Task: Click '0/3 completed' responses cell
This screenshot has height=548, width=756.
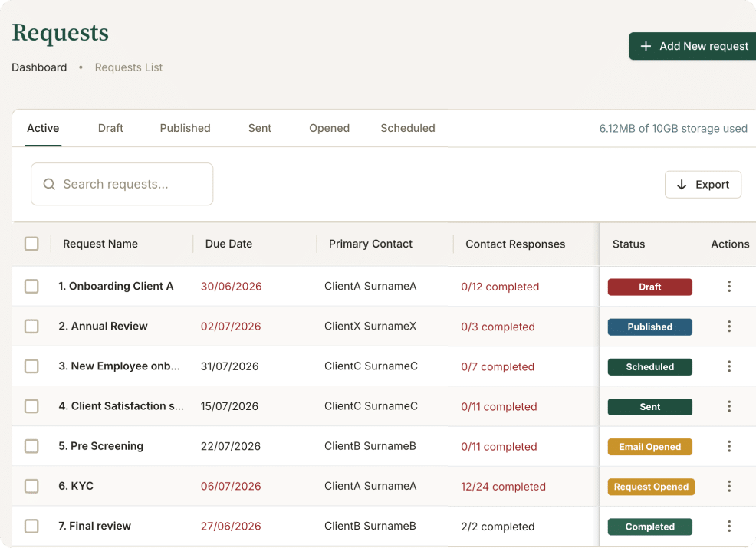Action: tap(498, 327)
